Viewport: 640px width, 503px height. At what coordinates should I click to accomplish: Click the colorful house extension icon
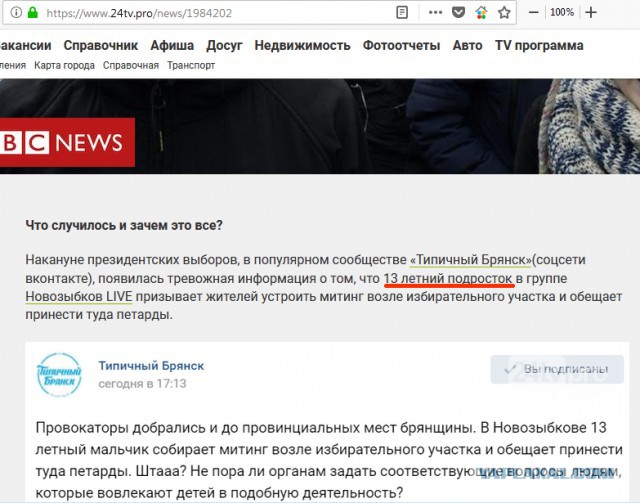482,13
